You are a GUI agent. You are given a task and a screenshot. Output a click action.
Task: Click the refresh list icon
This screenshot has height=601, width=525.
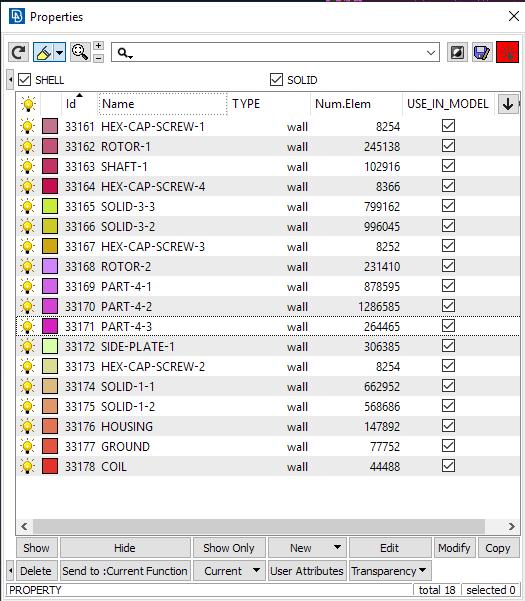click(x=18, y=52)
